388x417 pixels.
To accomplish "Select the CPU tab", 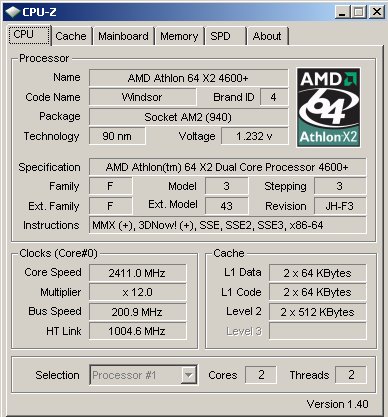I will click(30, 35).
